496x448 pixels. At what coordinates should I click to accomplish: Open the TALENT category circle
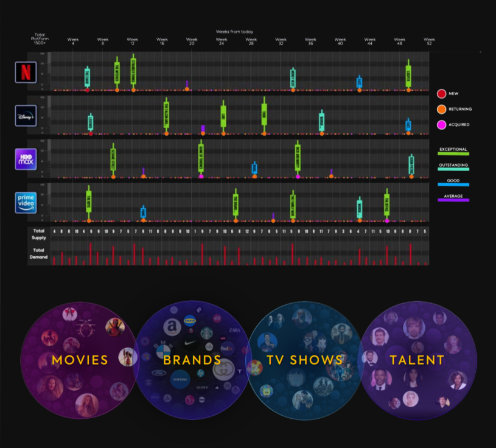click(x=417, y=360)
